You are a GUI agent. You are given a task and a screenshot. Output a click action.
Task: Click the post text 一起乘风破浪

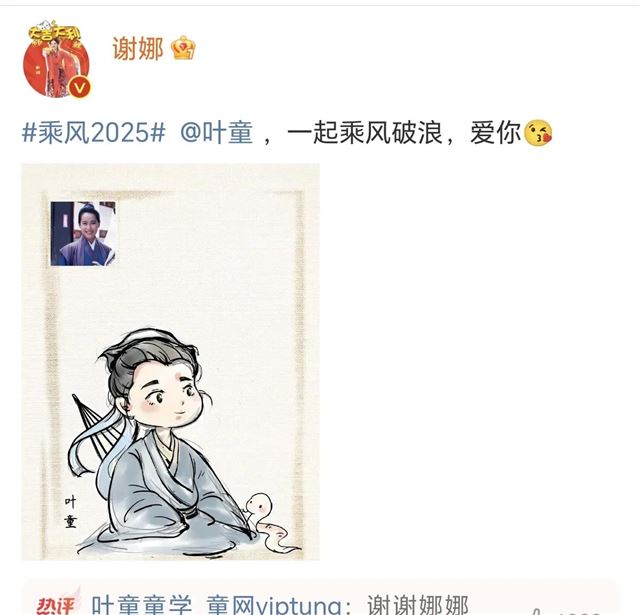[364, 133]
